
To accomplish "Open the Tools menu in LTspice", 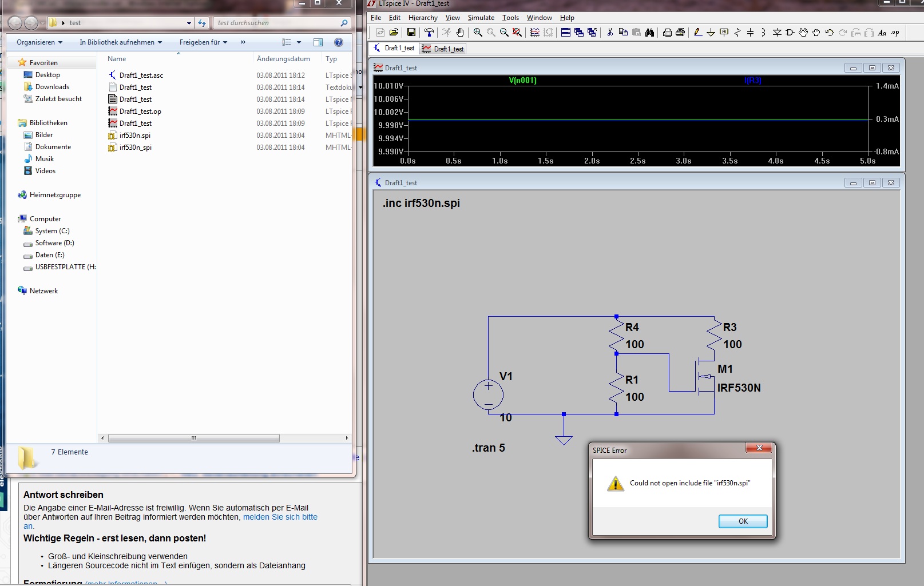I will click(x=510, y=18).
